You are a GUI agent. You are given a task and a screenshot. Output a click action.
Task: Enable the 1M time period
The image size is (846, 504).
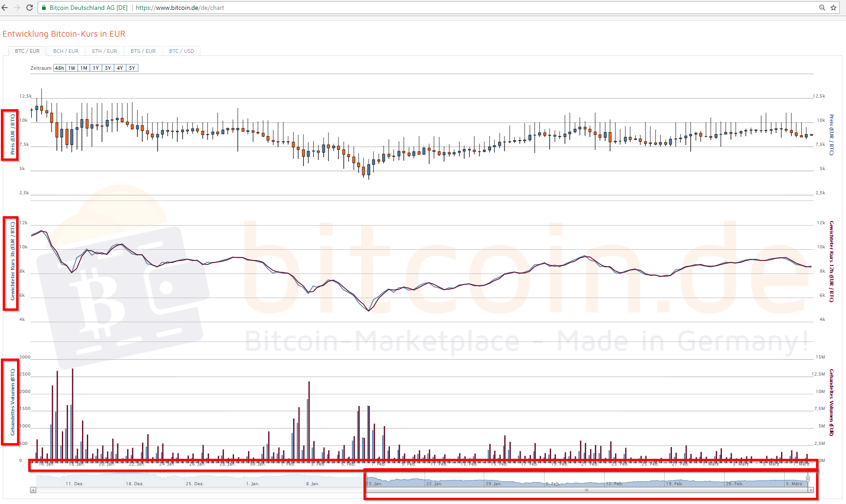(x=83, y=68)
